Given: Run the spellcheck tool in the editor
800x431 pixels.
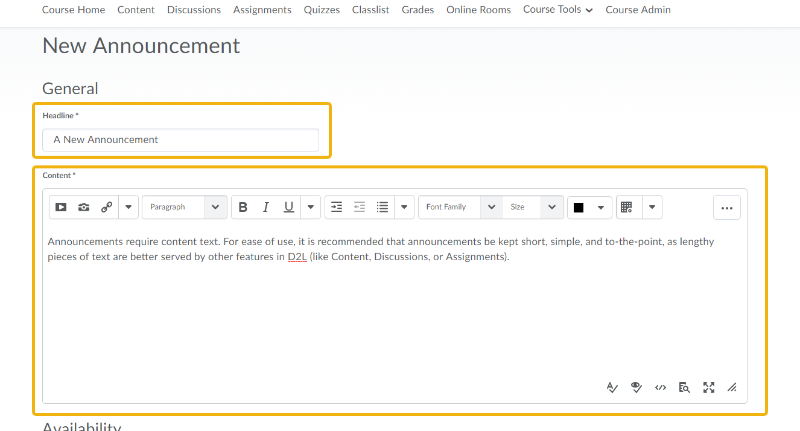Looking at the screenshot, I should 613,387.
